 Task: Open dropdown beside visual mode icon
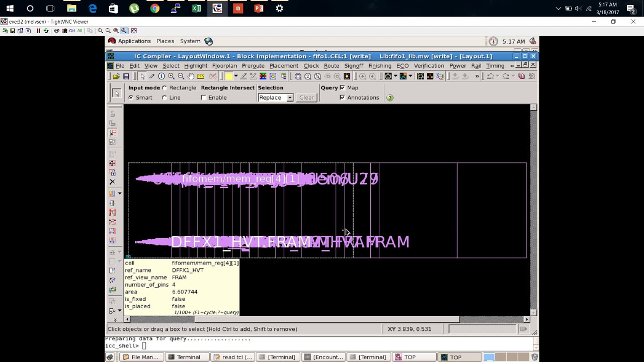(395, 76)
